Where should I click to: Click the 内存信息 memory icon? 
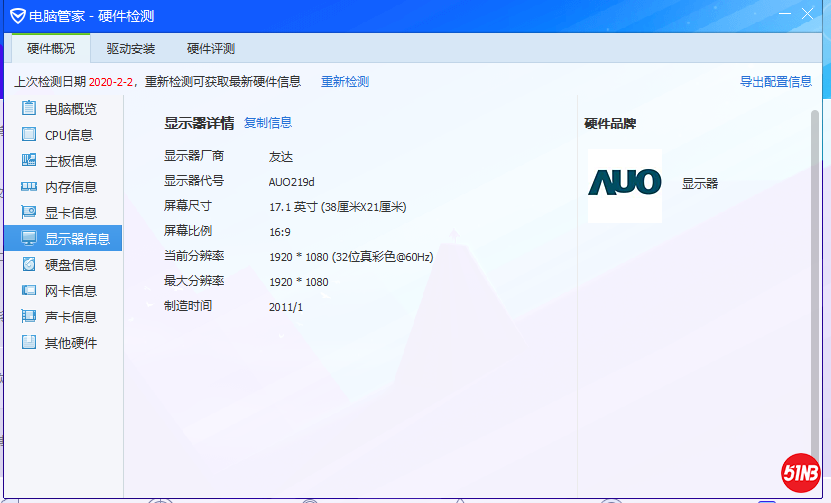click(29, 186)
